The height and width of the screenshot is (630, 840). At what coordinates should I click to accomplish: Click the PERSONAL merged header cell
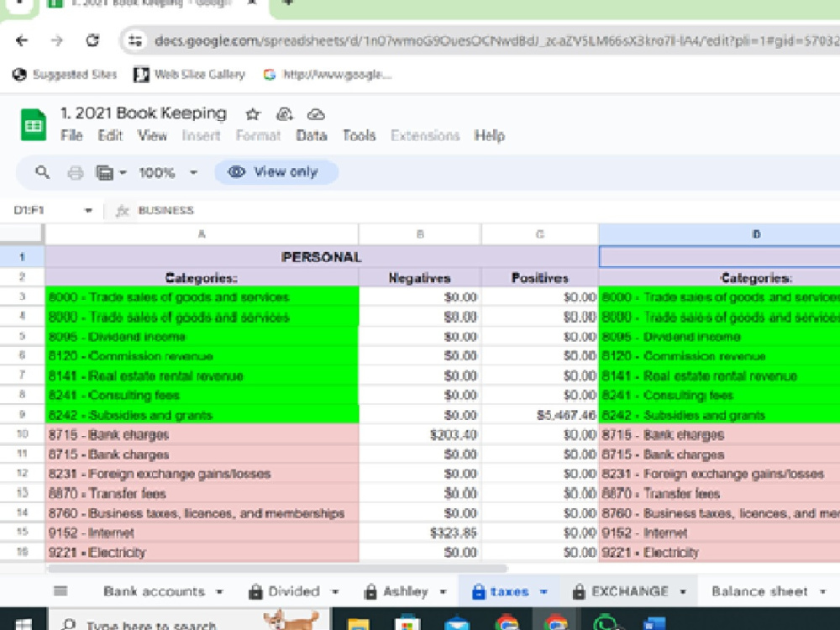click(x=322, y=257)
